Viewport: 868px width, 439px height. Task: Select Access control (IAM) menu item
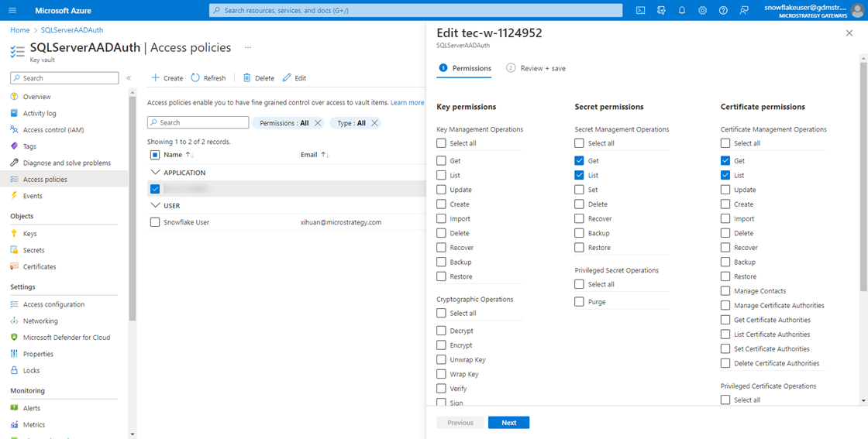tap(53, 130)
